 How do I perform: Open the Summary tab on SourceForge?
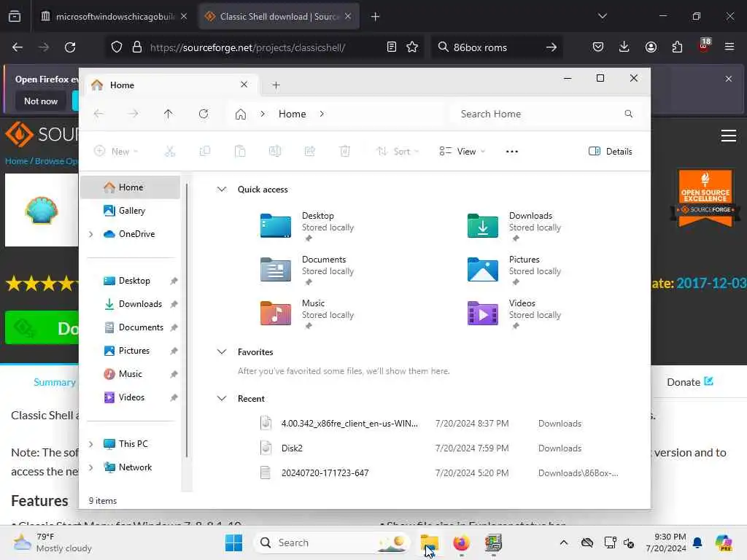(x=54, y=382)
